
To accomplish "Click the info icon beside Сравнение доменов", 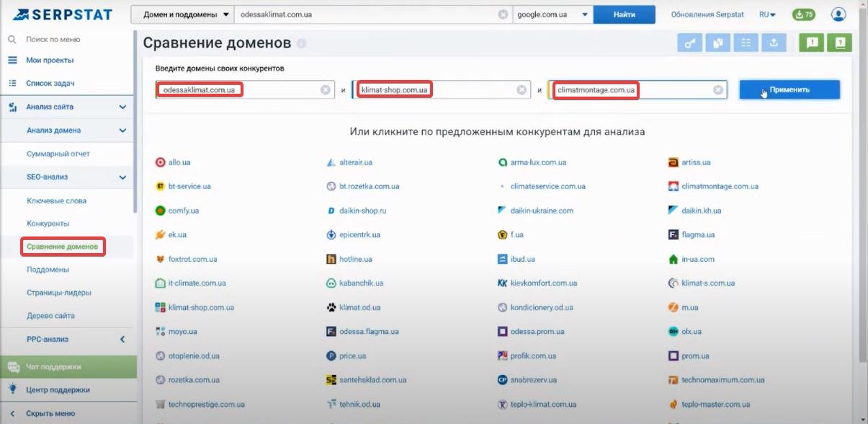I will pos(301,44).
